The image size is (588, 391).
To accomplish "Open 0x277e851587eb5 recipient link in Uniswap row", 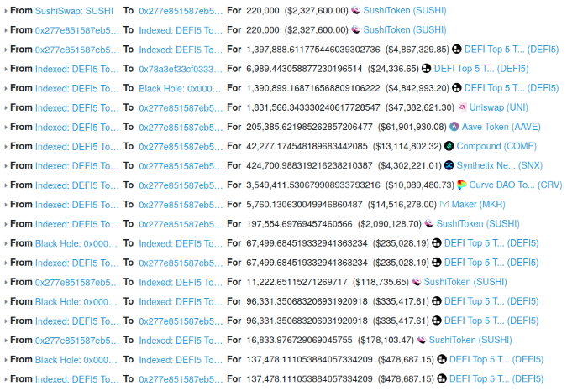I will [x=181, y=108].
